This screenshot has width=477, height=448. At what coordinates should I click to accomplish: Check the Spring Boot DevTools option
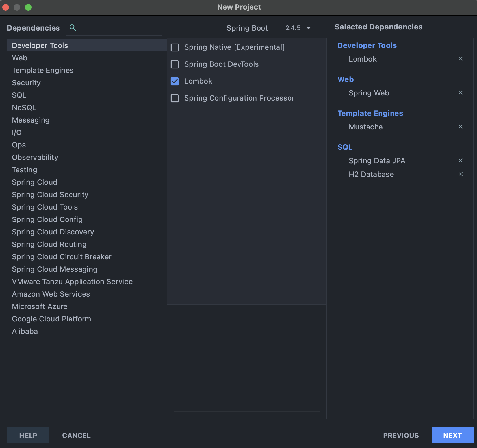(175, 64)
